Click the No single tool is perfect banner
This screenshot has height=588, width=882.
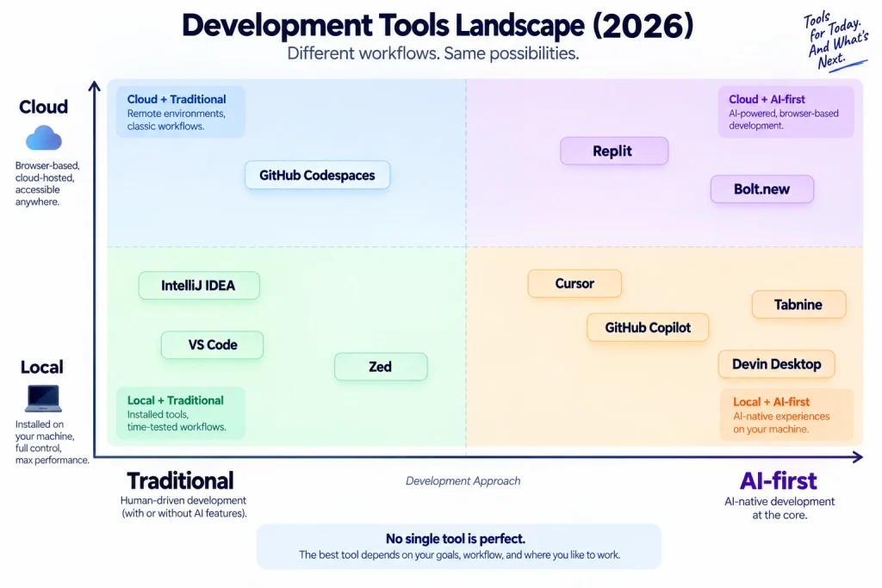458,547
